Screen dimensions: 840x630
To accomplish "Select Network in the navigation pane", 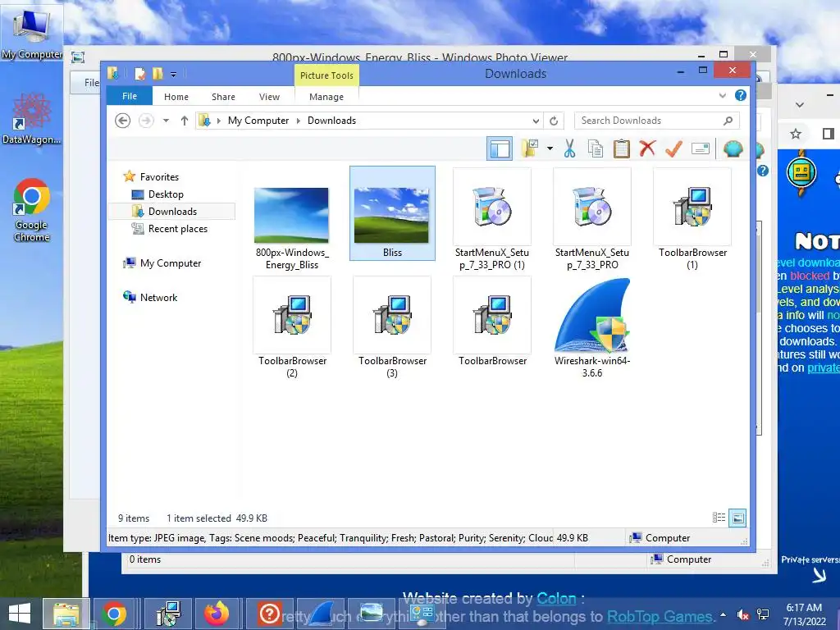I will (158, 297).
